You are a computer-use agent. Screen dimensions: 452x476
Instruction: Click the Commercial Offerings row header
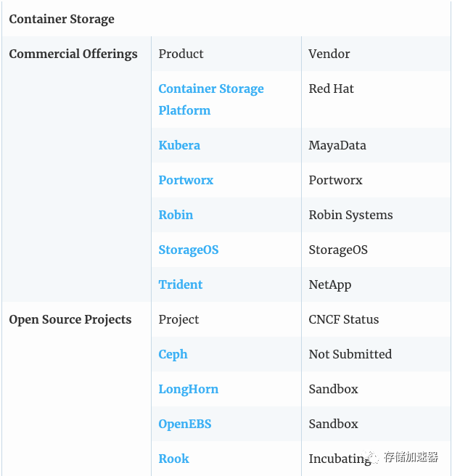[x=73, y=54]
